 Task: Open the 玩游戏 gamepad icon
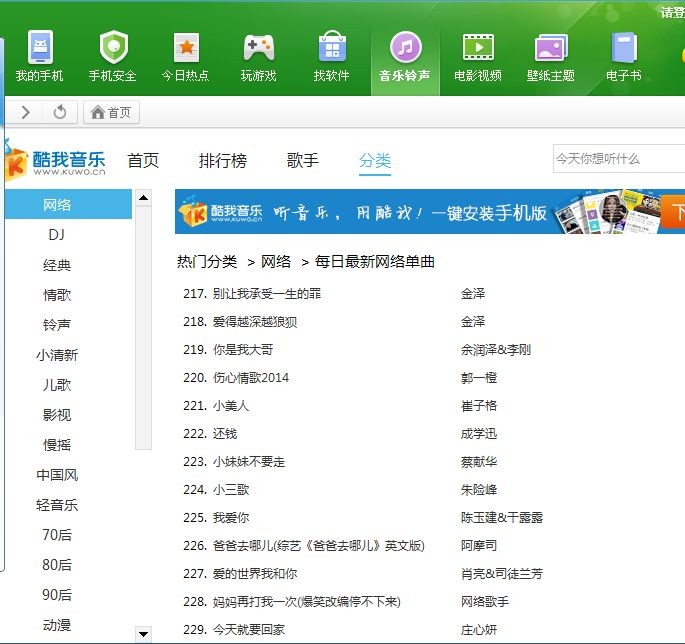tap(259, 47)
